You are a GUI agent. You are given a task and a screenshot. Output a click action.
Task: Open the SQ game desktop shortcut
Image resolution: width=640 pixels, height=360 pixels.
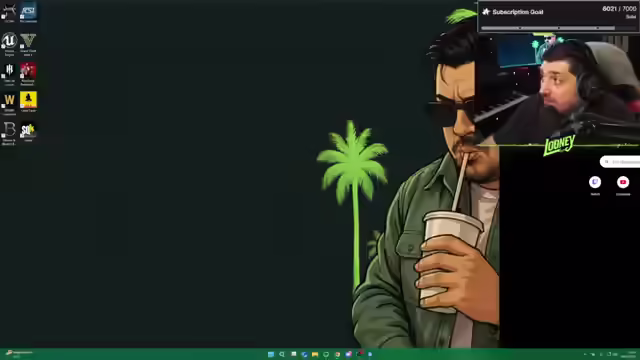tap(28, 132)
